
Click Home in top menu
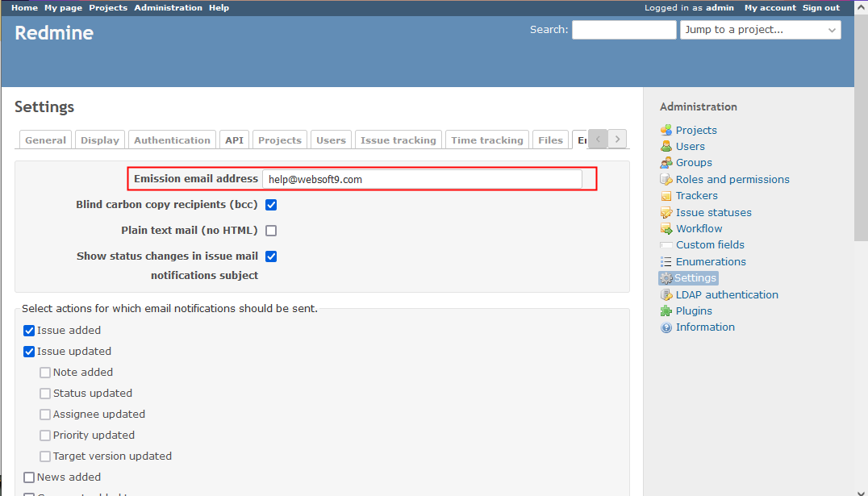point(24,8)
